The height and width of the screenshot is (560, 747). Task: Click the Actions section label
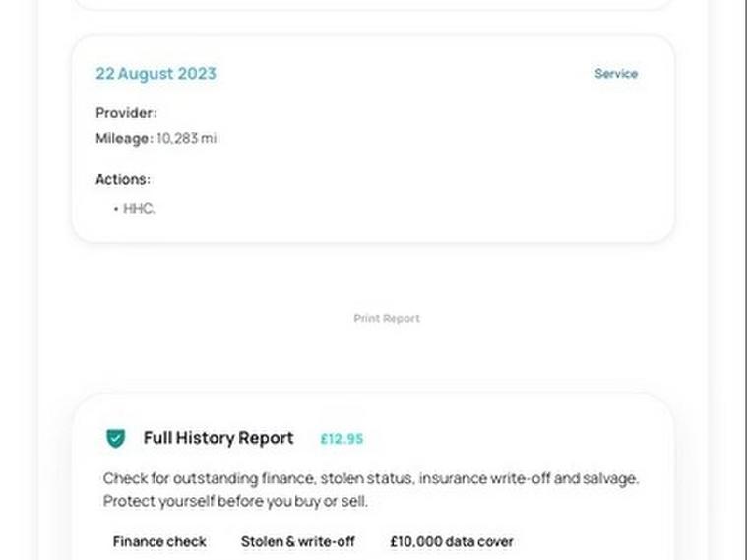[123, 180]
